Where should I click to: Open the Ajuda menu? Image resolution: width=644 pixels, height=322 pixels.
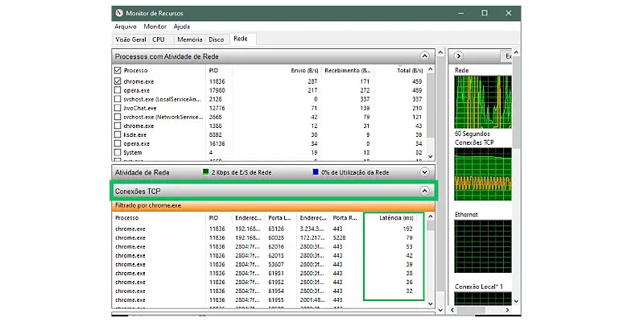pos(182,27)
